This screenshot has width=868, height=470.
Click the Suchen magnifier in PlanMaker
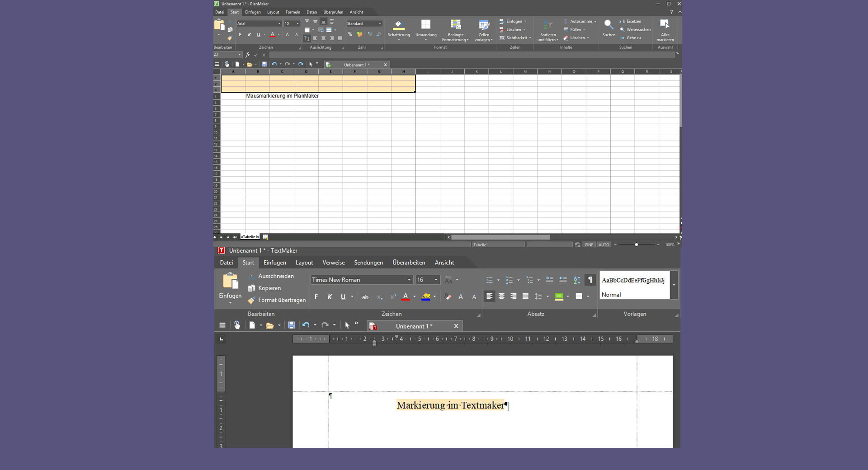click(609, 24)
